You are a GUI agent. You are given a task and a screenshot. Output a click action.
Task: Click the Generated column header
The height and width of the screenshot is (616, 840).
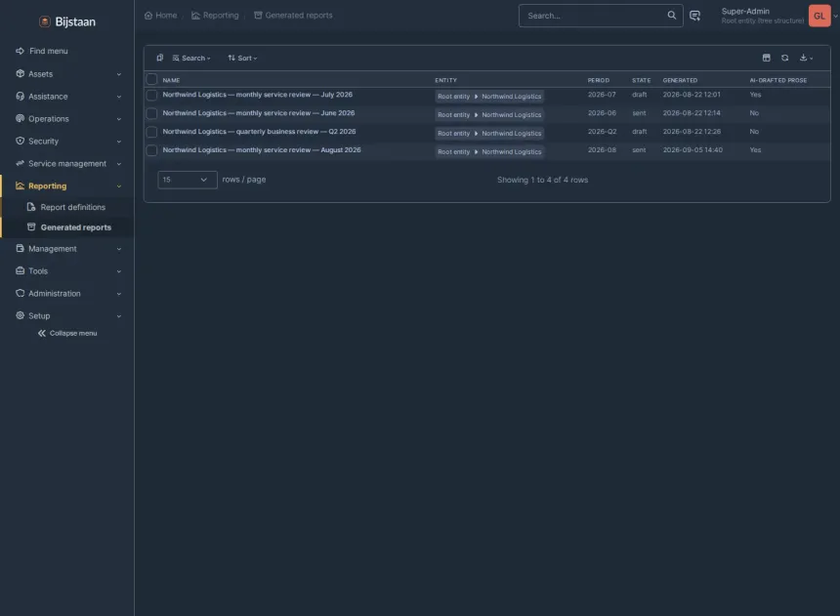click(680, 80)
